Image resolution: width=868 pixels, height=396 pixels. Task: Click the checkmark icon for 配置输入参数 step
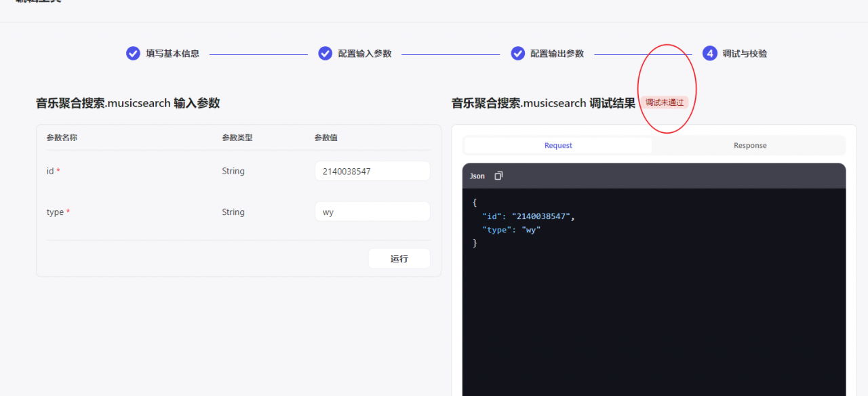coord(325,53)
